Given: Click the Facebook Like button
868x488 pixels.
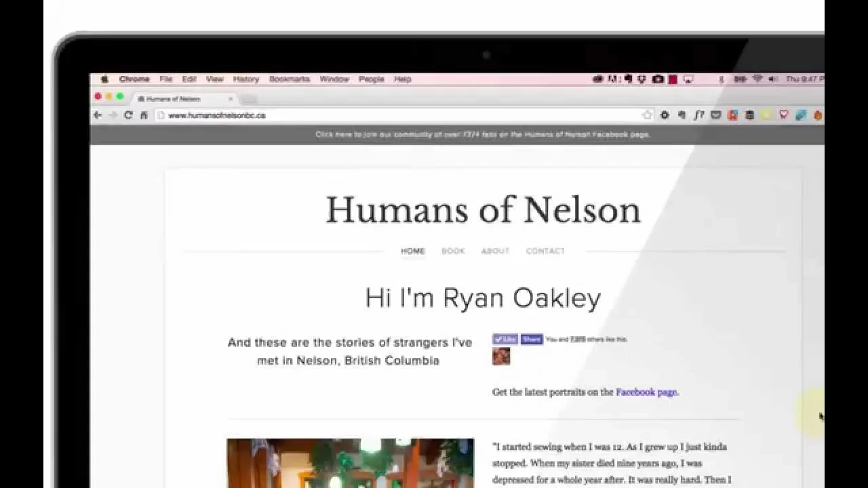Looking at the screenshot, I should pyautogui.click(x=505, y=339).
